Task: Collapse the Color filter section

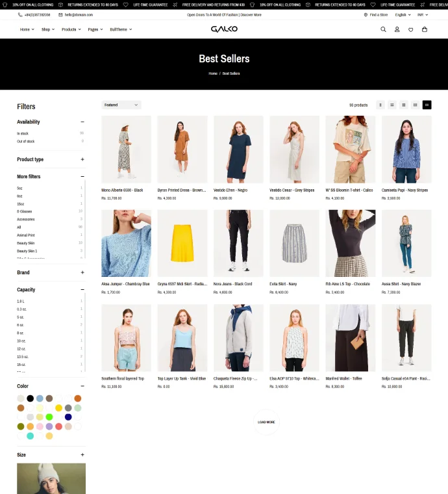Action: 82,386
